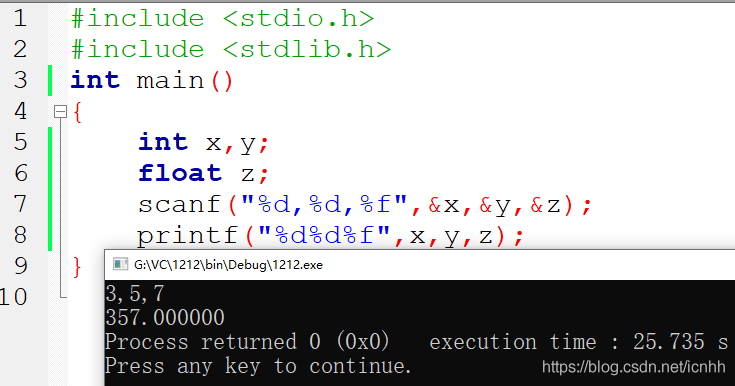Click line number 3 in gutter
This screenshot has height=386, width=735.
pyautogui.click(x=20, y=80)
